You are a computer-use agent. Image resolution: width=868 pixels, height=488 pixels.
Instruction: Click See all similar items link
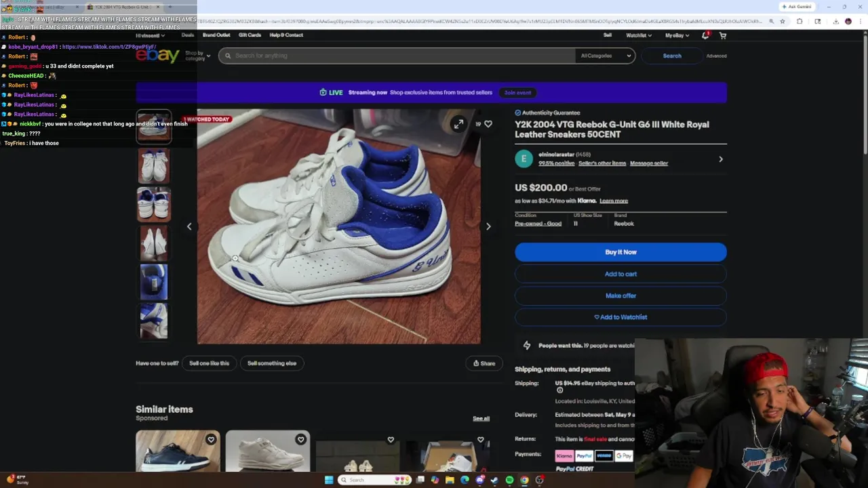481,418
